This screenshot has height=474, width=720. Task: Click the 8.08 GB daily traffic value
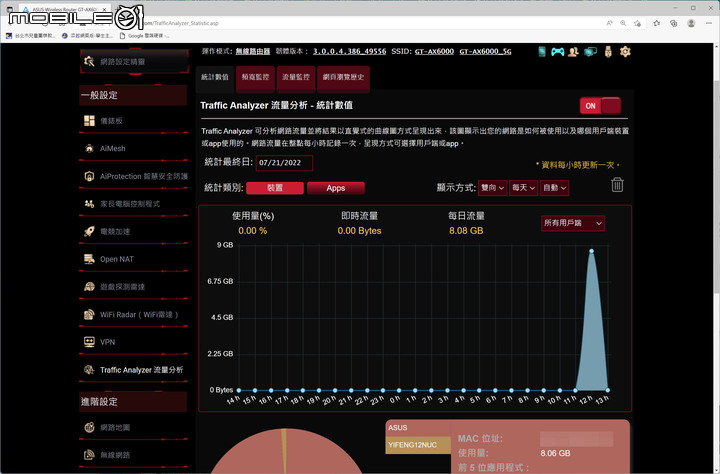(x=466, y=231)
